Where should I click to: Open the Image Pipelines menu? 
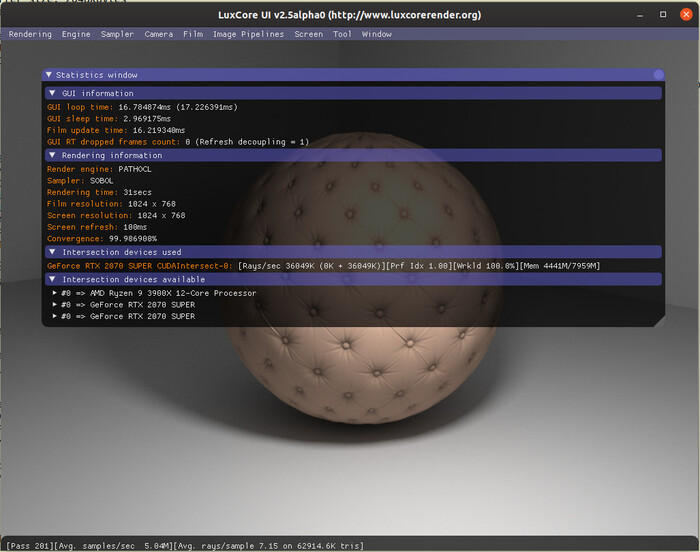tap(248, 34)
